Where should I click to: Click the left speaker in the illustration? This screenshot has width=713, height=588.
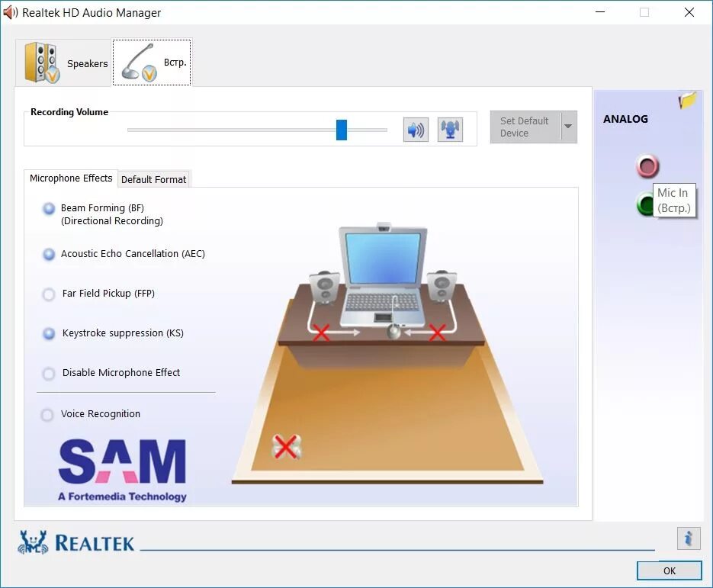324,288
